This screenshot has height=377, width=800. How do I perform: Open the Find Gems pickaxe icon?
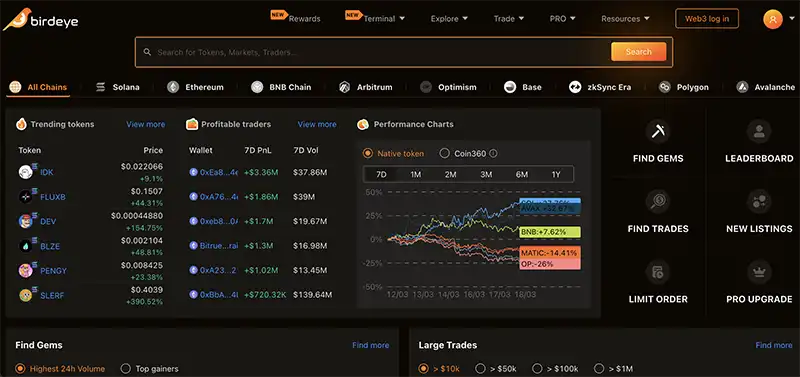658,132
